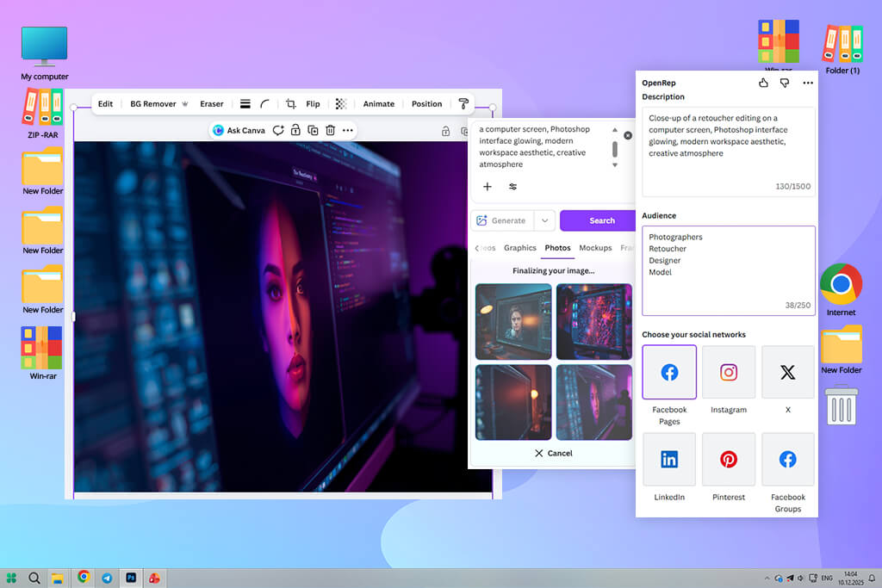Ask Canva assistant button
882x588 pixels.
click(x=239, y=130)
